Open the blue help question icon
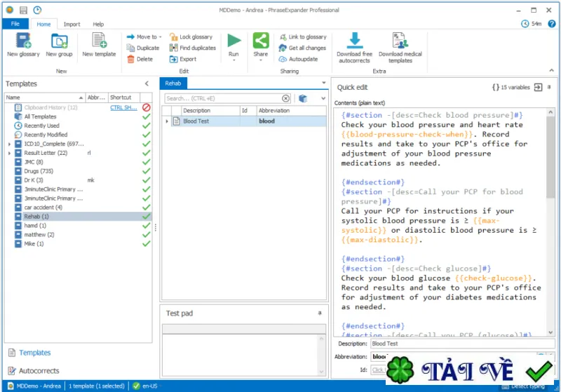This screenshot has width=561, height=392. [552, 24]
